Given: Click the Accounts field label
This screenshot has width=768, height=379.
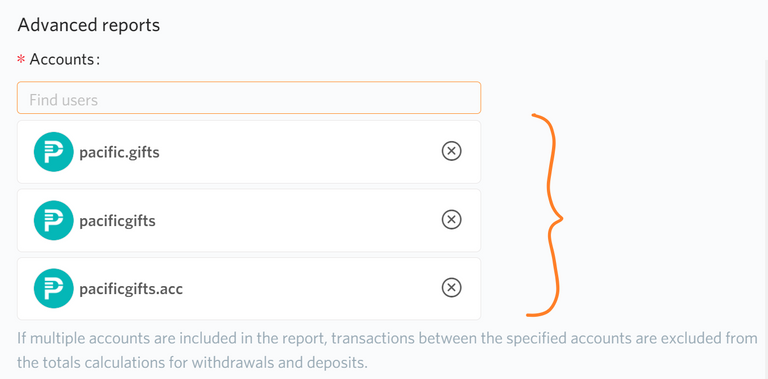Looking at the screenshot, I should pyautogui.click(x=65, y=59).
